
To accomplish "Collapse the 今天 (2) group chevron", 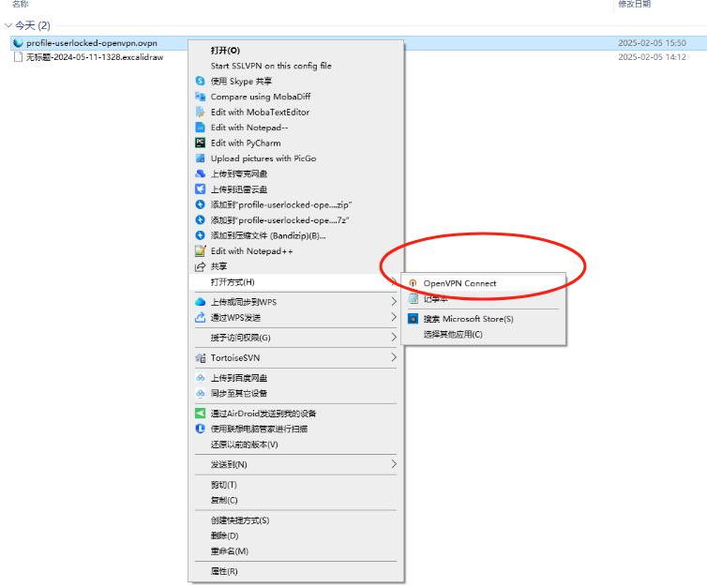I will [x=8, y=25].
